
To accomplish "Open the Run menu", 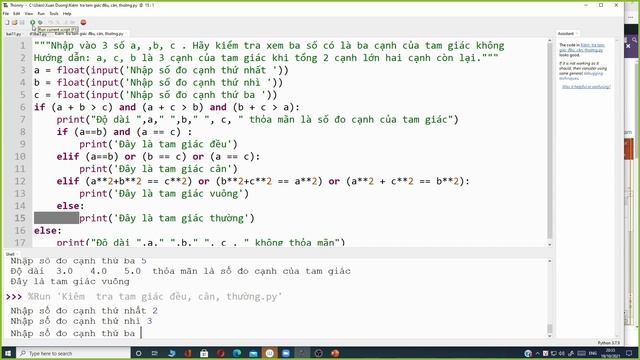I will 41,13.
